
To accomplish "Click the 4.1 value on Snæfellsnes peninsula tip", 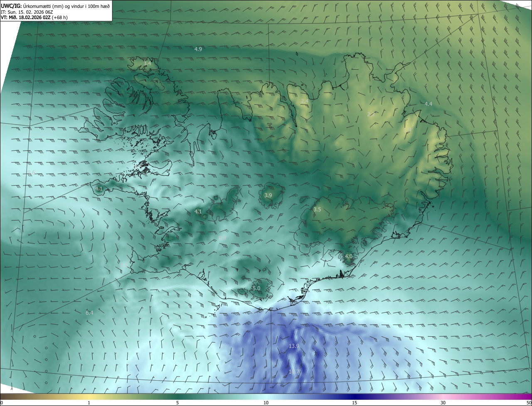I will [99, 189].
